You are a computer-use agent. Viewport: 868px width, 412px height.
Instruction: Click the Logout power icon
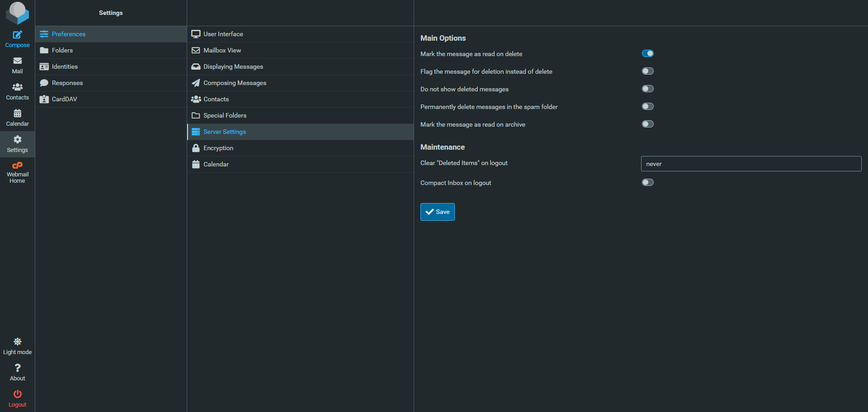click(17, 394)
